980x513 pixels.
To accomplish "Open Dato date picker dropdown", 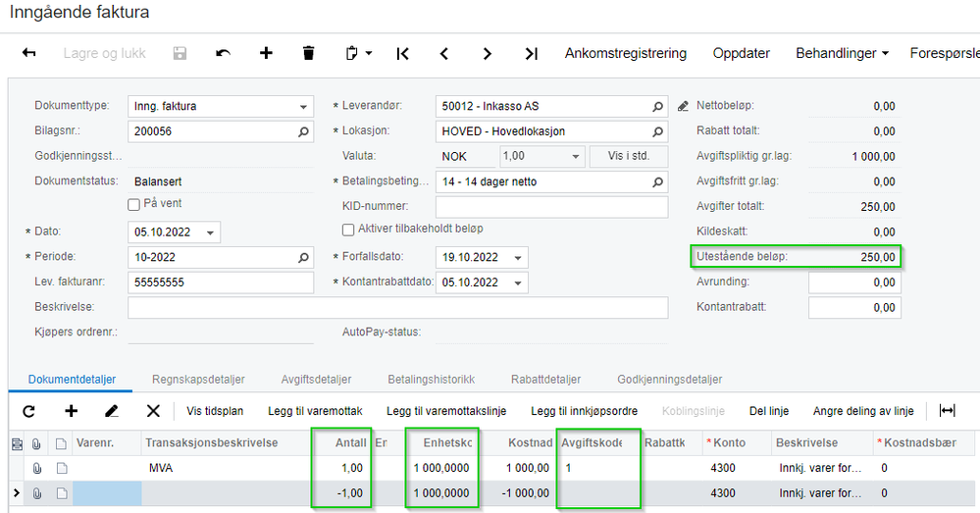I will (x=211, y=232).
